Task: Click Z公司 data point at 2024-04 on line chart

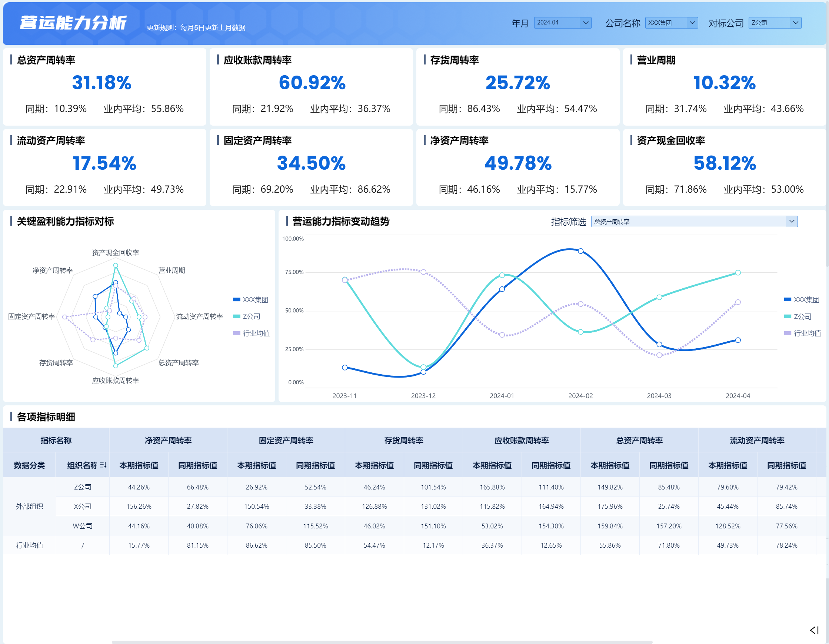Action: click(x=738, y=273)
